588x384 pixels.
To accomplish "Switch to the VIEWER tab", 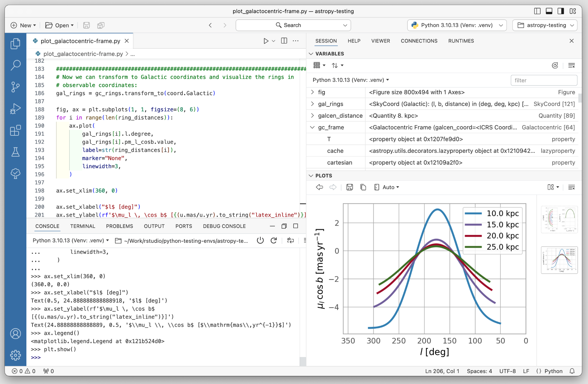I will click(380, 41).
